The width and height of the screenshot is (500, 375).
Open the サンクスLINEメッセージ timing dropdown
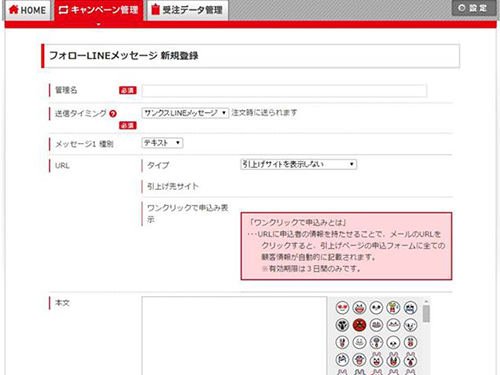(x=185, y=113)
